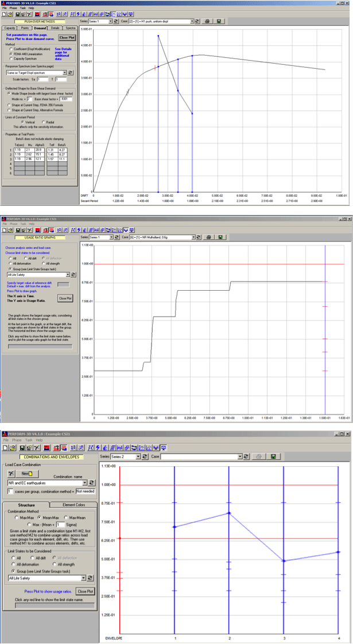Refresh the Case list in usage ratio window
Image resolution: width=353 pixels, height=644 pixels.
tap(198, 237)
